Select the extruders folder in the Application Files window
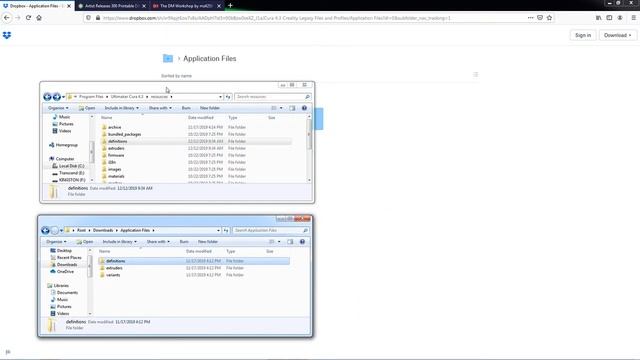The width and height of the screenshot is (640, 360). 114,268
